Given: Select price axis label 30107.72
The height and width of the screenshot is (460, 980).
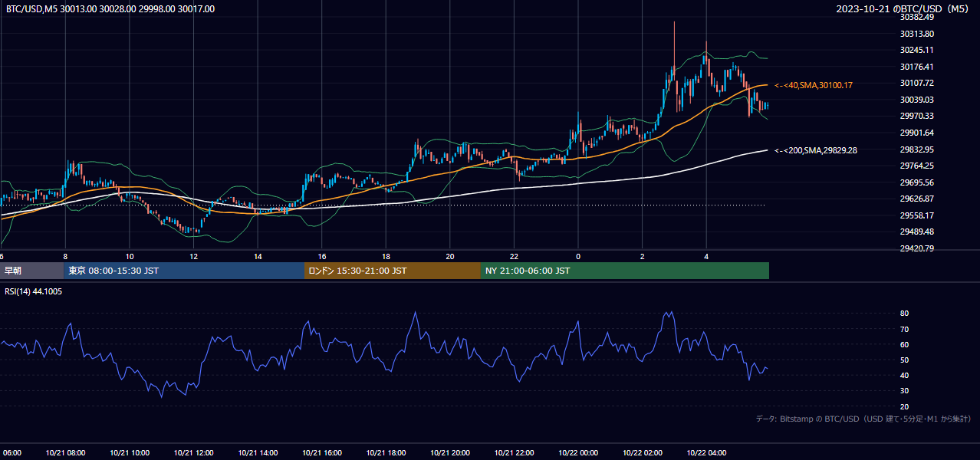Looking at the screenshot, I should click(916, 83).
